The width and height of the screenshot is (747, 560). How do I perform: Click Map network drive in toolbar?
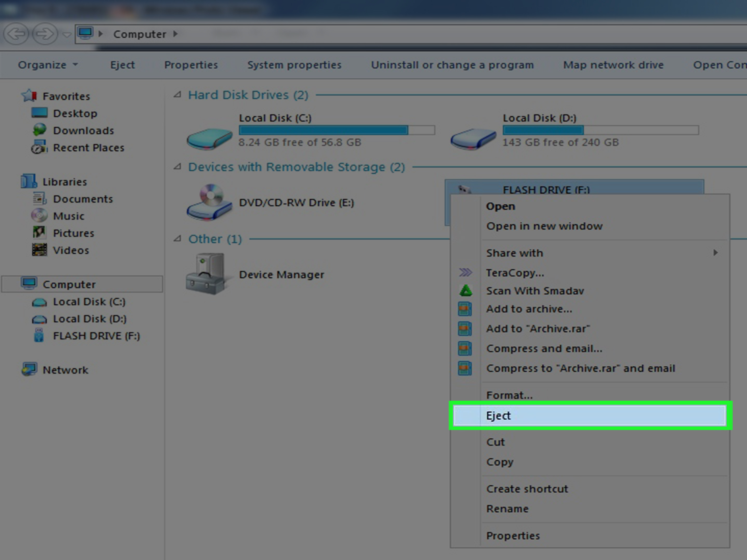tap(613, 65)
